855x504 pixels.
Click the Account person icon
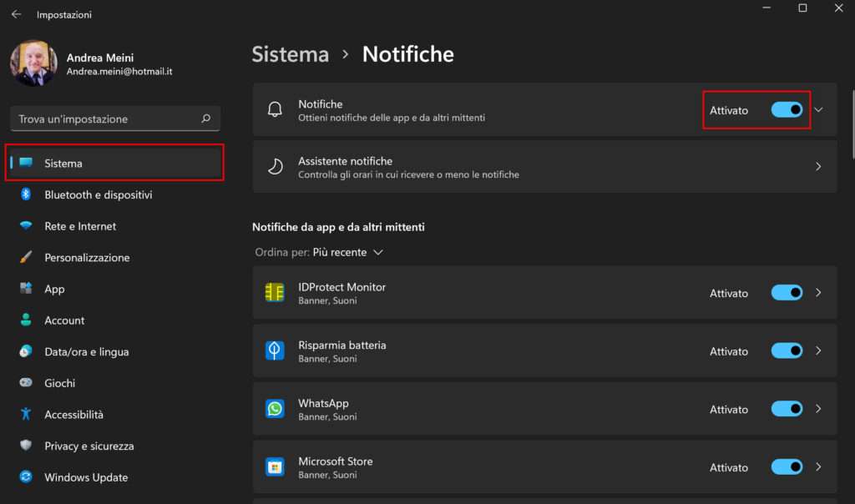tap(26, 320)
